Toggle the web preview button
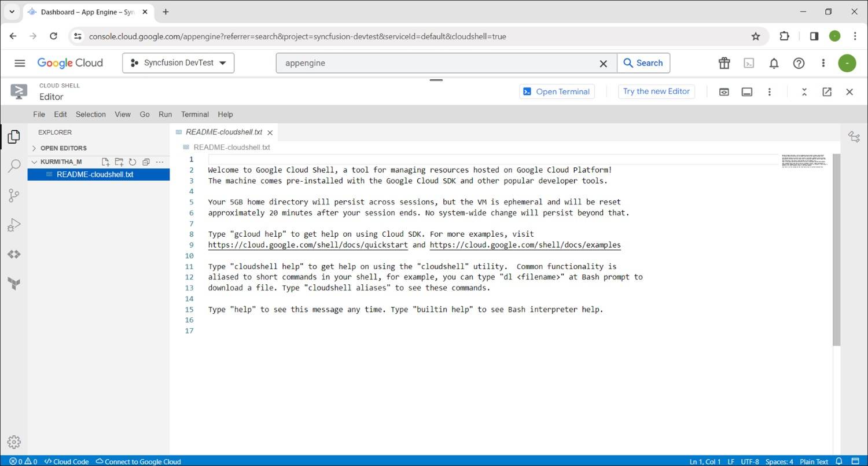The width and height of the screenshot is (868, 466). click(724, 92)
